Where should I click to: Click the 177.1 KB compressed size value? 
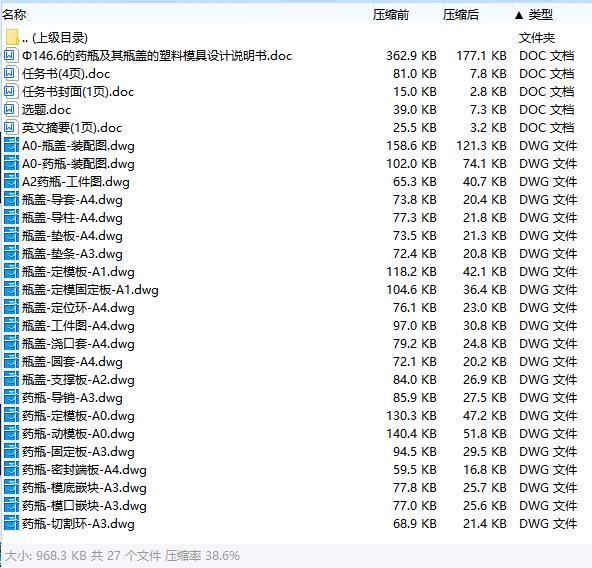(481, 56)
